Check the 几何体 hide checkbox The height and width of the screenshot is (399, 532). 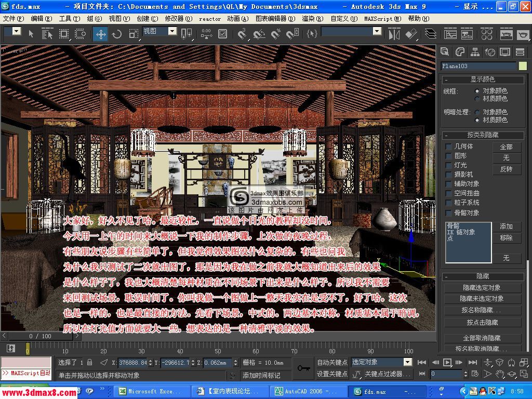click(x=448, y=146)
